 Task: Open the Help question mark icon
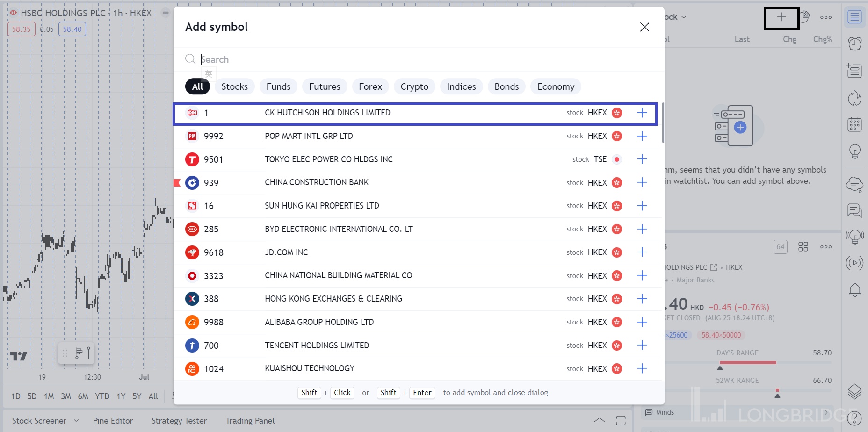click(x=854, y=418)
